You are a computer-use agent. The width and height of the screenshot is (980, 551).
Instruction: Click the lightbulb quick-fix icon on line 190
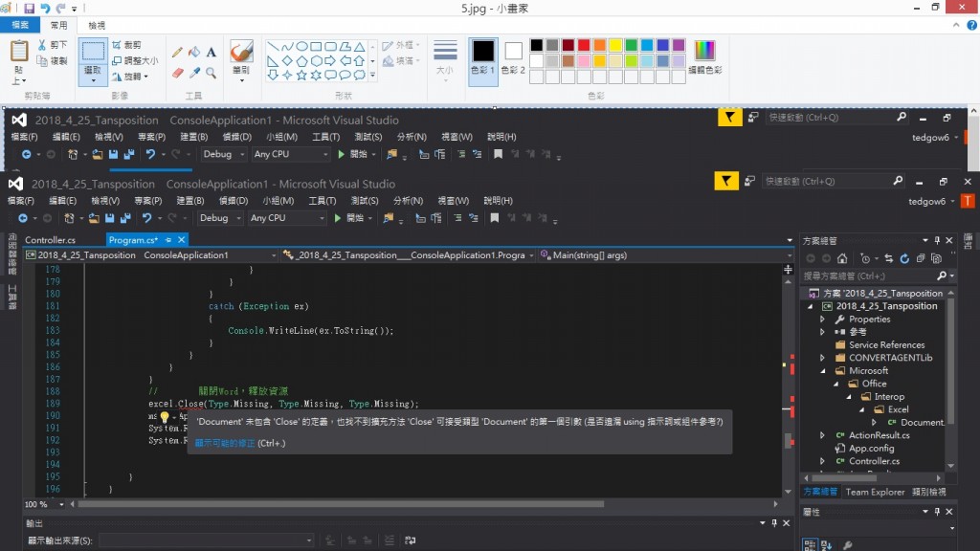[165, 416]
